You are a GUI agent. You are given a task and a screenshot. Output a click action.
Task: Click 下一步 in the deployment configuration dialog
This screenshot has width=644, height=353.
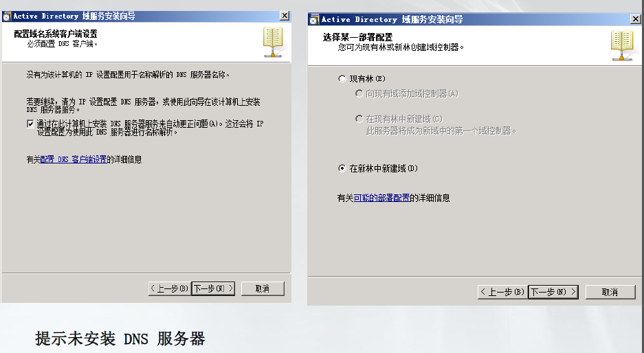click(553, 292)
